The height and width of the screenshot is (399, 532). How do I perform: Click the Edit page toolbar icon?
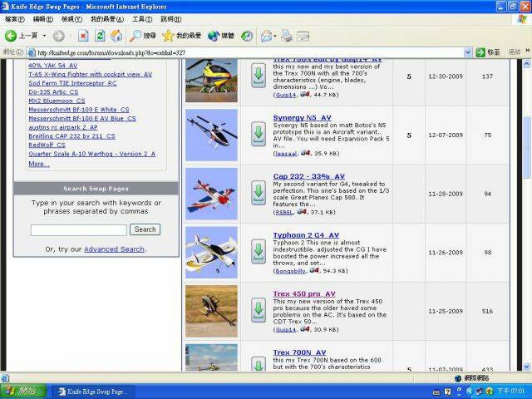(x=303, y=36)
